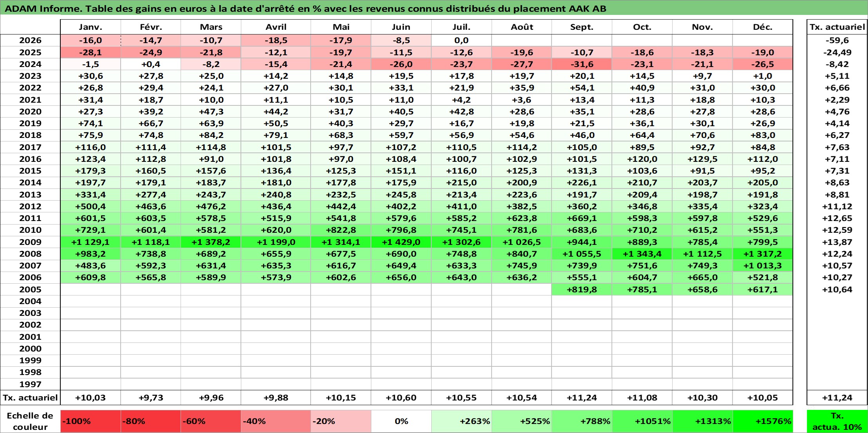This screenshot has height=433, width=868.
Task: Click the -60% color scale swatch
Action: pos(211,421)
